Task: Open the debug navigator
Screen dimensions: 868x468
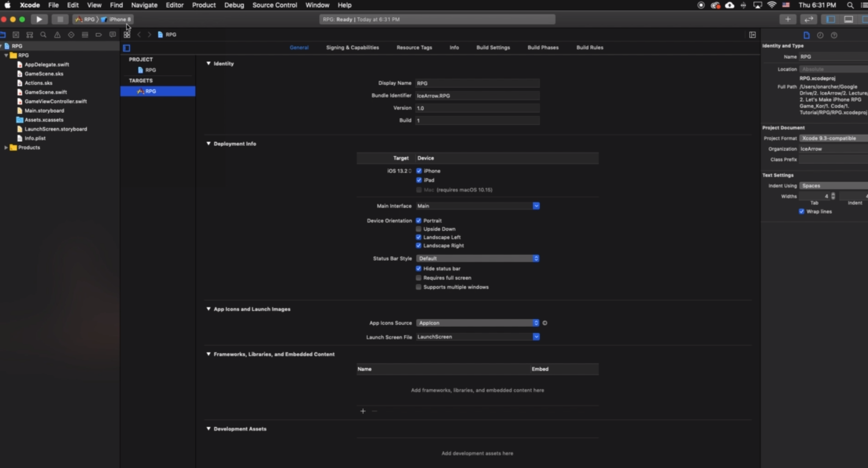Action: [85, 35]
